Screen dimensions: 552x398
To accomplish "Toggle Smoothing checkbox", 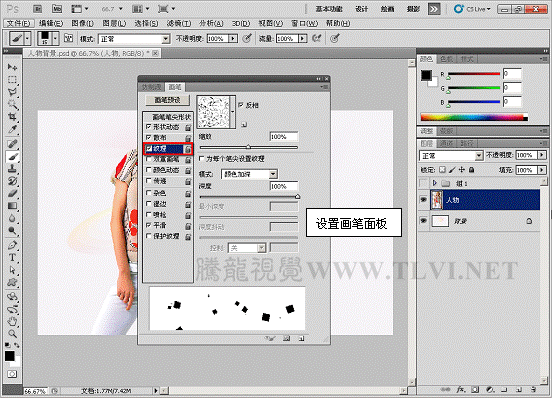I will click(x=149, y=225).
